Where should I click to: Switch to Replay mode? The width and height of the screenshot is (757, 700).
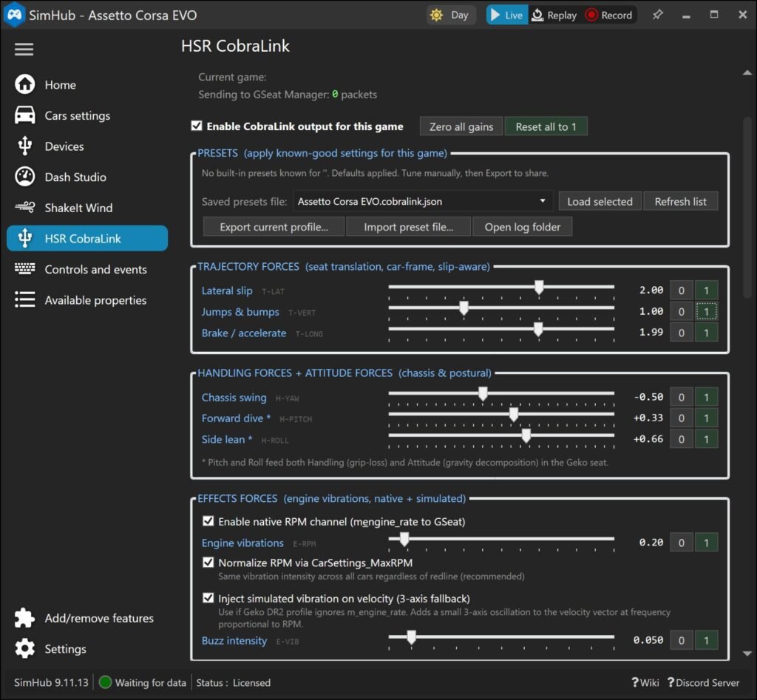(554, 15)
